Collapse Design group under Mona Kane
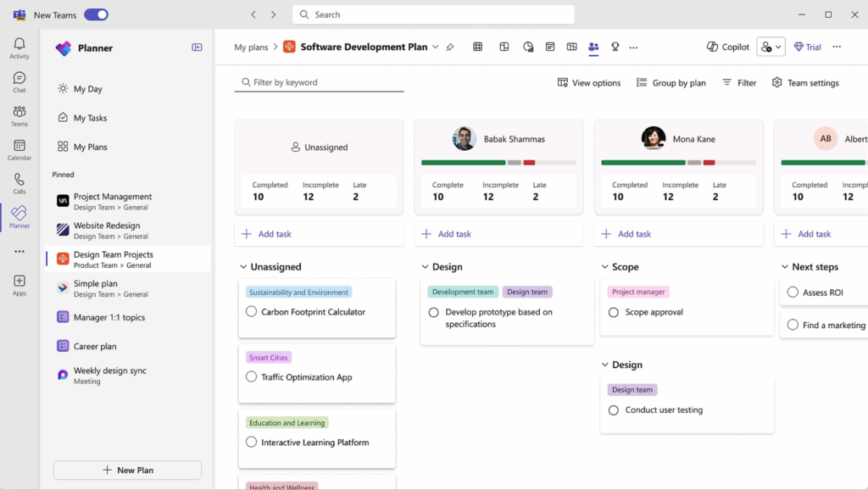Viewport: 868px width, 490px height. tap(604, 365)
